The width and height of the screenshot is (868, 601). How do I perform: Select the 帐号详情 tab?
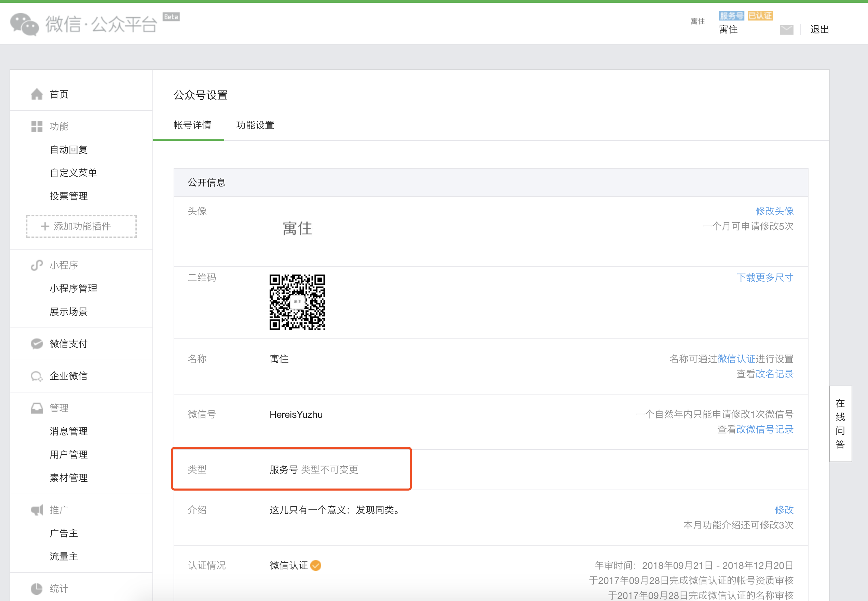tap(192, 125)
